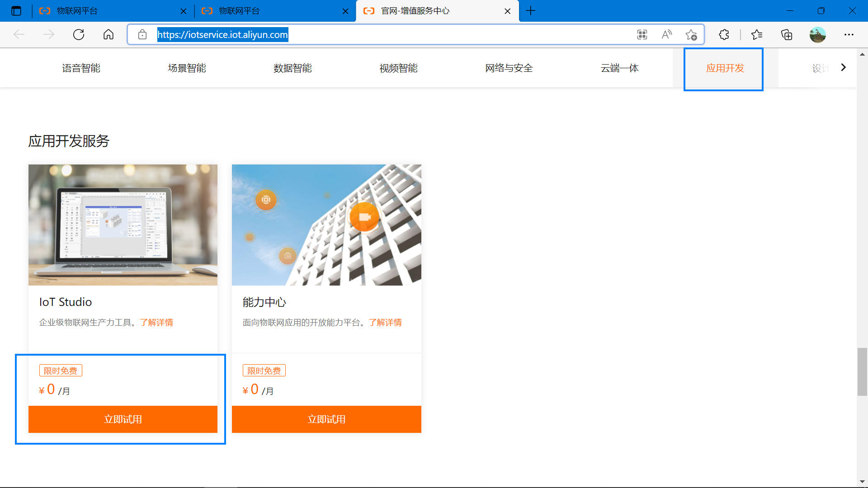Viewport: 868px width, 488px height.
Task: Minimize the browser window
Action: [x=790, y=11]
